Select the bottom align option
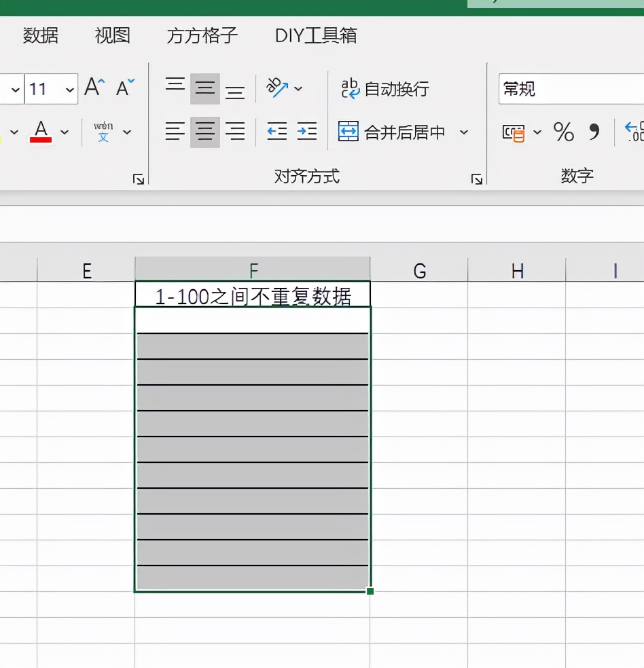The image size is (644, 668). [x=235, y=87]
